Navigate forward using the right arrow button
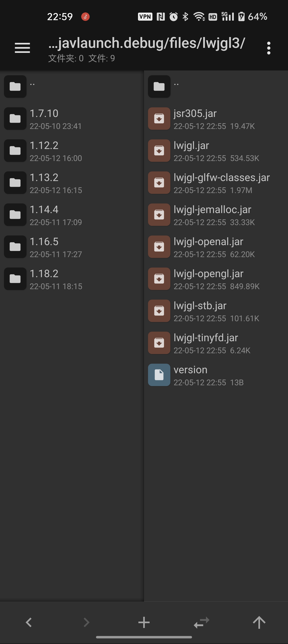288x644 pixels. [x=86, y=622]
